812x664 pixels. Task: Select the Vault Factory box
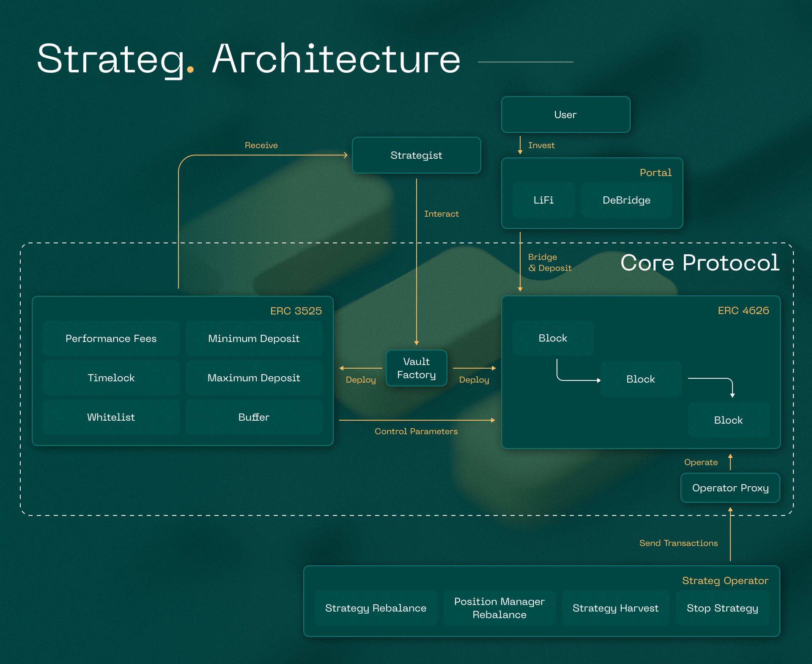pos(416,368)
